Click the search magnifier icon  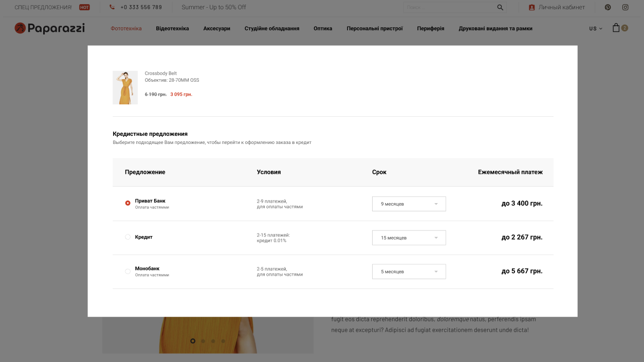(500, 7)
